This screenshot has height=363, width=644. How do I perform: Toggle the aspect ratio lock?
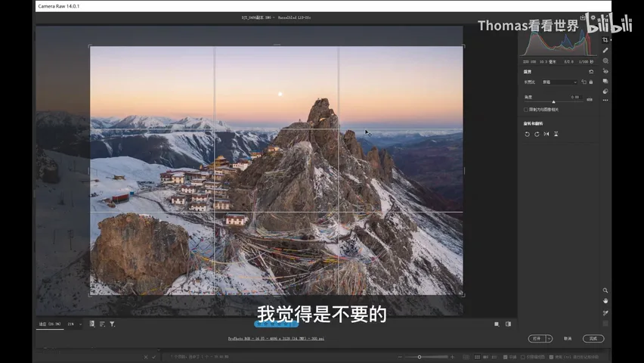pos(591,82)
